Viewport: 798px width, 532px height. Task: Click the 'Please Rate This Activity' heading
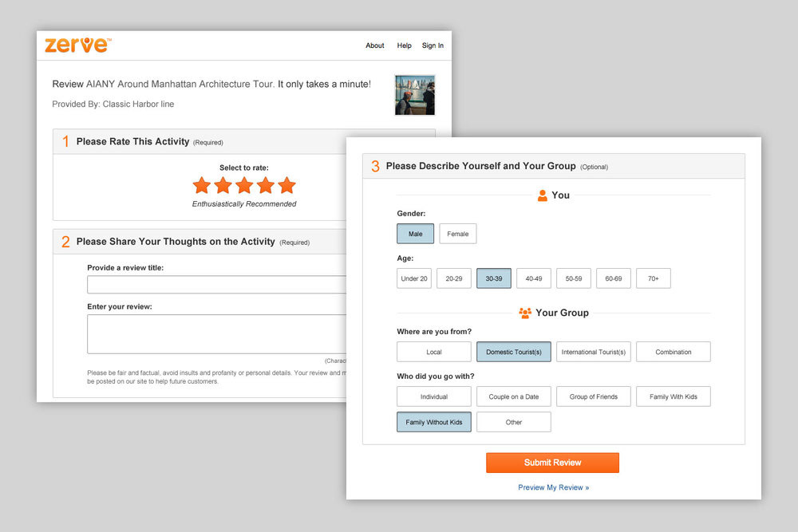[x=132, y=141]
